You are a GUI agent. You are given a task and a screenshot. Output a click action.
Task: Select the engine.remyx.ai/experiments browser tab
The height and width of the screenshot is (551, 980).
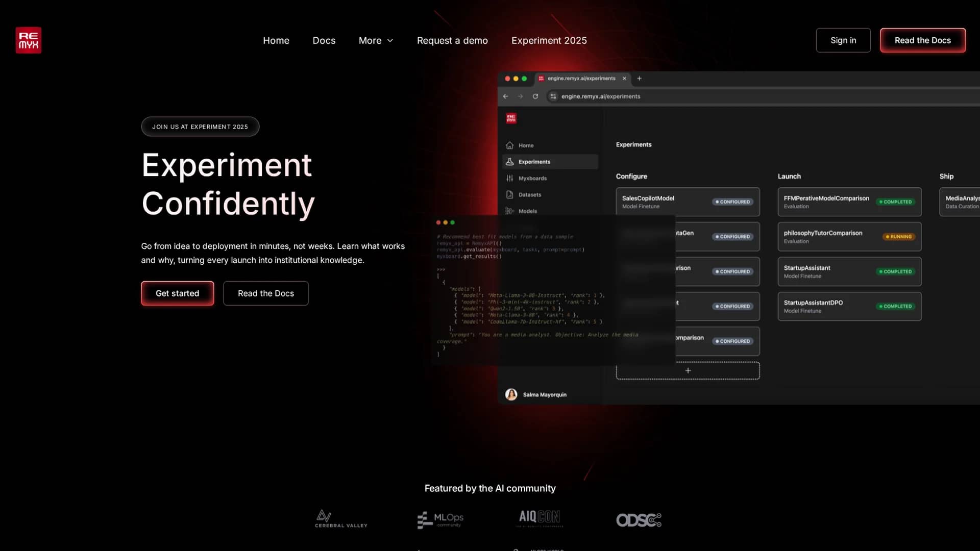pos(582,79)
